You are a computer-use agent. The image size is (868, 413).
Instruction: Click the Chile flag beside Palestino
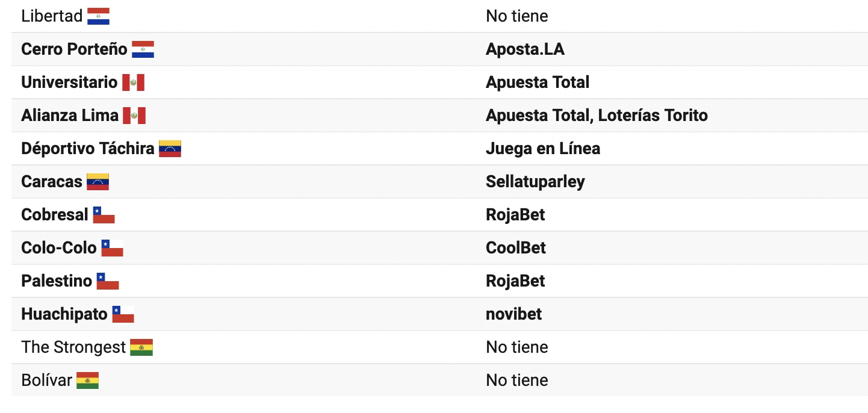pyautogui.click(x=108, y=281)
